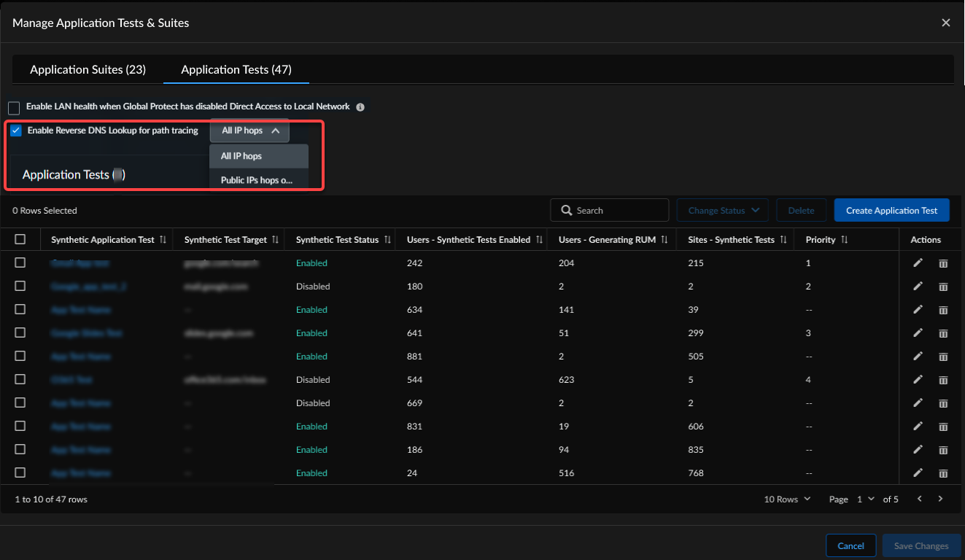Click the Cancel button
Screen dimensions: 965x560
(x=850, y=545)
